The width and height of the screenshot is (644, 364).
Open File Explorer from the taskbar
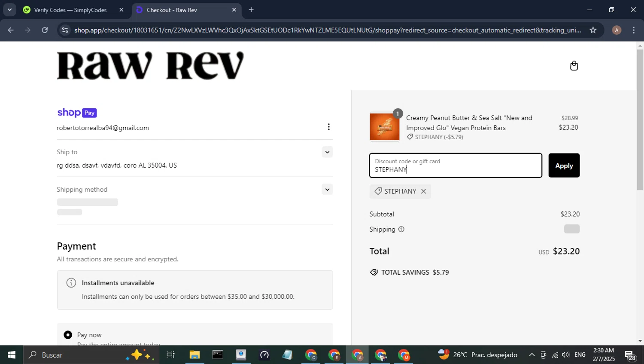pos(194,355)
